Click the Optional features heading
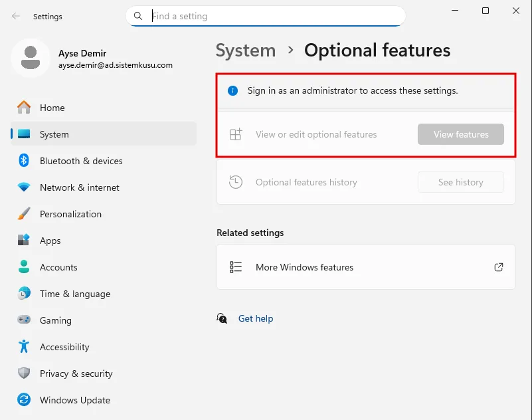This screenshot has width=532, height=420. pyautogui.click(x=377, y=51)
